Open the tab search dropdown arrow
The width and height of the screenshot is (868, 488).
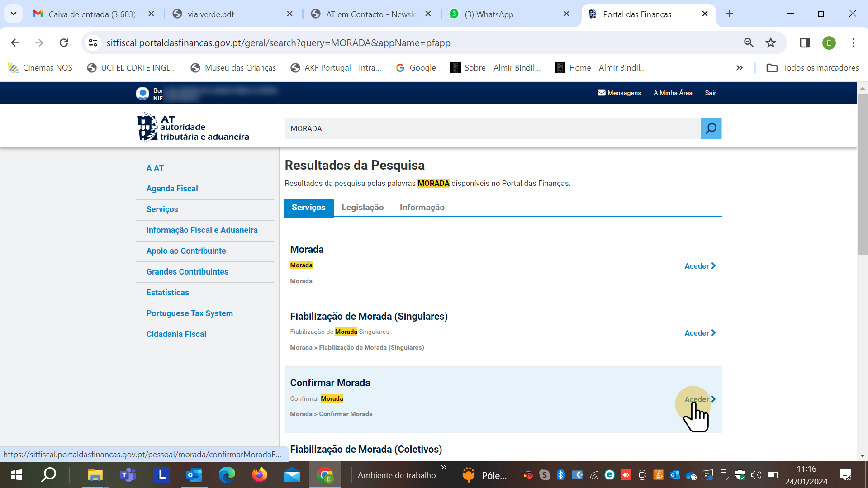(x=14, y=14)
